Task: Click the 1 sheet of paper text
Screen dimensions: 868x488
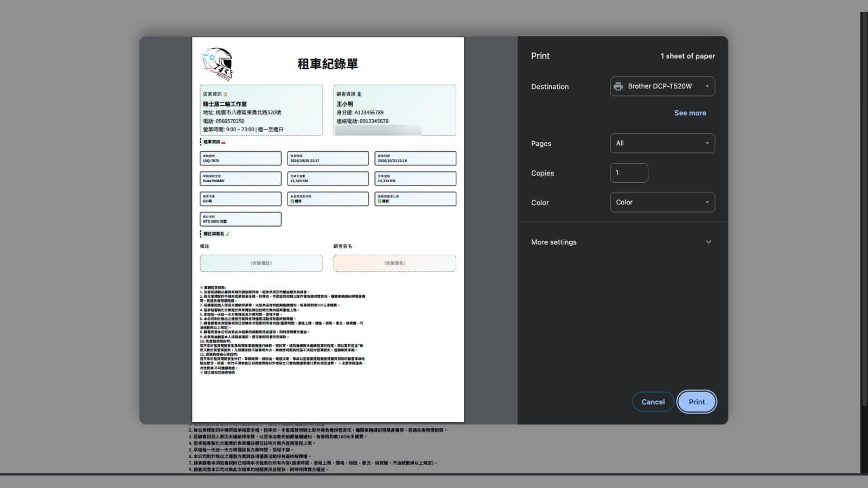Action: click(x=687, y=56)
